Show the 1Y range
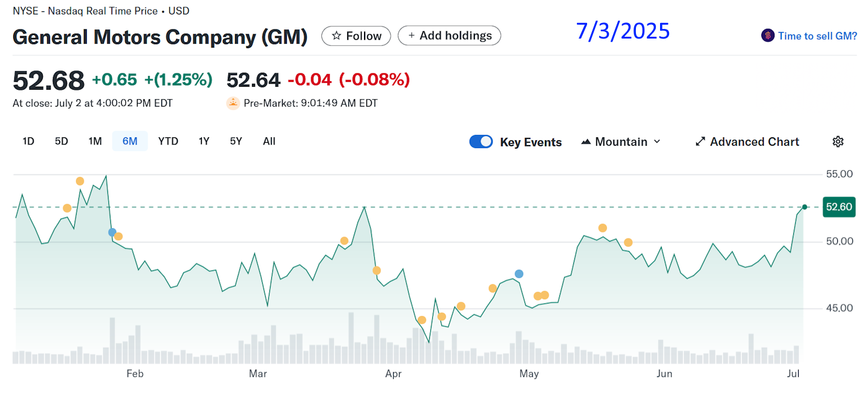The image size is (868, 398). coord(204,141)
